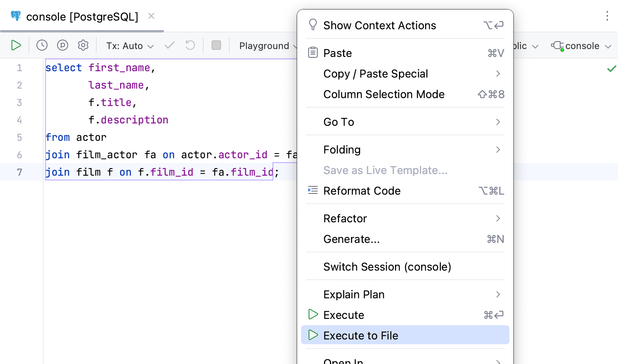Screen dimensions: 618x364
Task: Toggle Column Selection Mode
Action: pyautogui.click(x=384, y=94)
